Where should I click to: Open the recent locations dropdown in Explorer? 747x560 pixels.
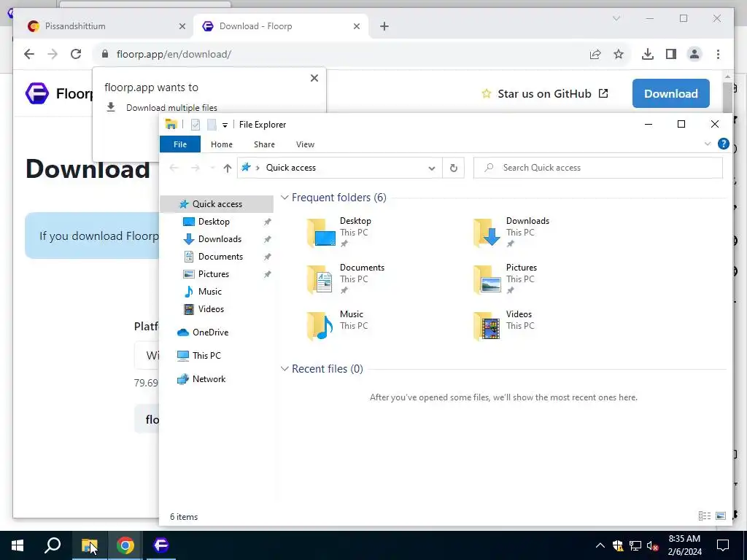pyautogui.click(x=212, y=168)
